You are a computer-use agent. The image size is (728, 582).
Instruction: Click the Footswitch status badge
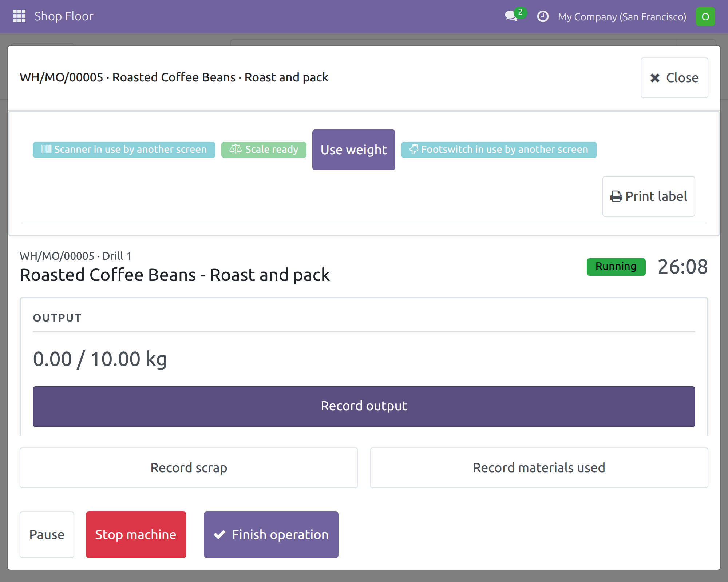pos(499,150)
